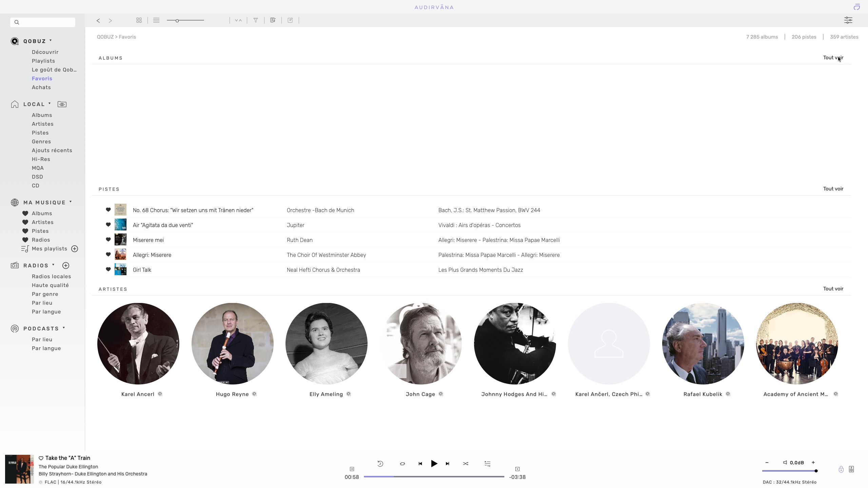Open Local Hi-Res library
The height and width of the screenshot is (488, 868).
tap(41, 159)
